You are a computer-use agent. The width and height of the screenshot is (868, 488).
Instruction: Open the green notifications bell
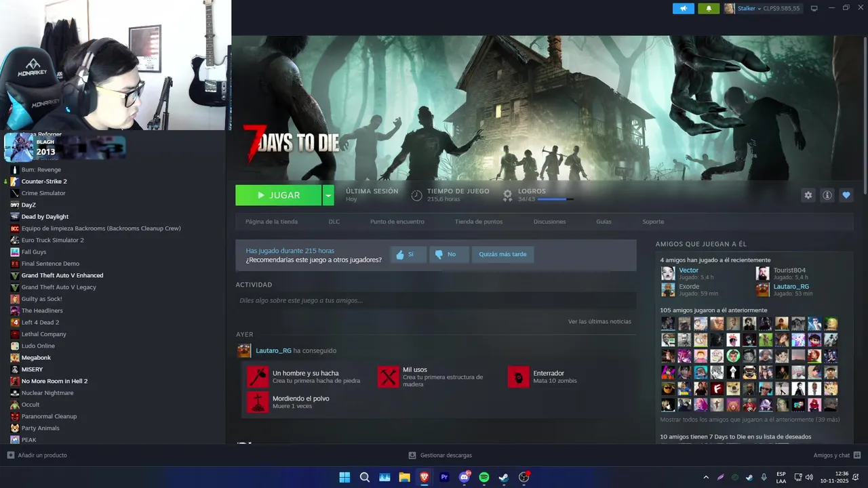coord(709,8)
